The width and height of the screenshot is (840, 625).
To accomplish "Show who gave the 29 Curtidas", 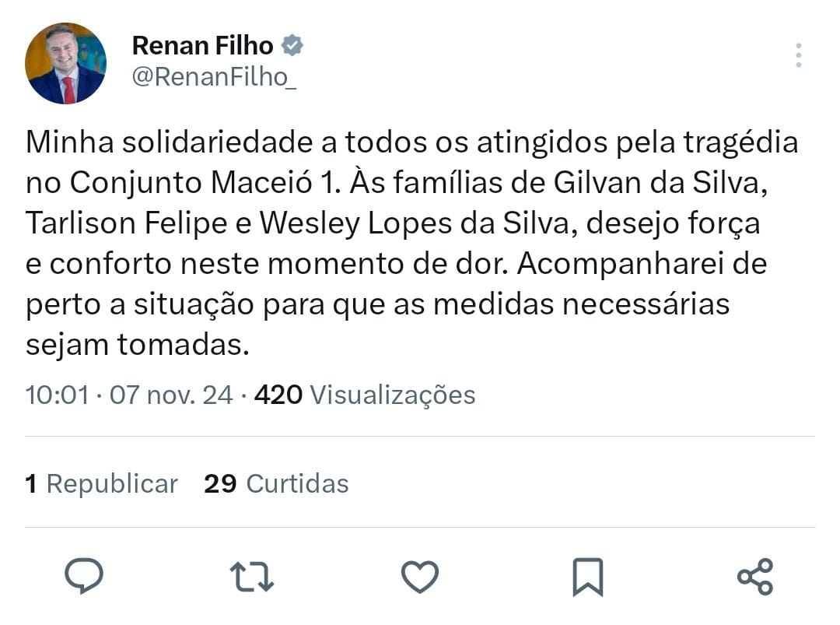I will [x=276, y=484].
